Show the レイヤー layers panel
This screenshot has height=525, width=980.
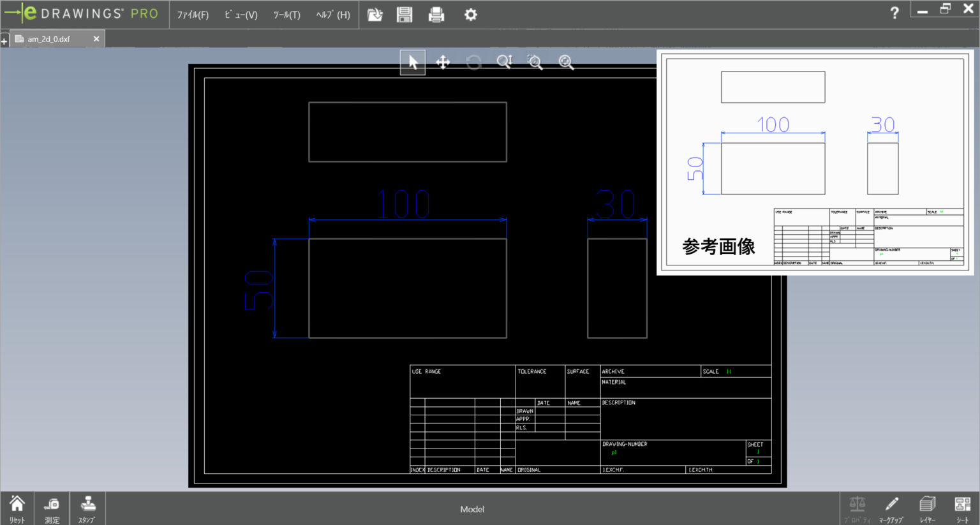pos(927,507)
